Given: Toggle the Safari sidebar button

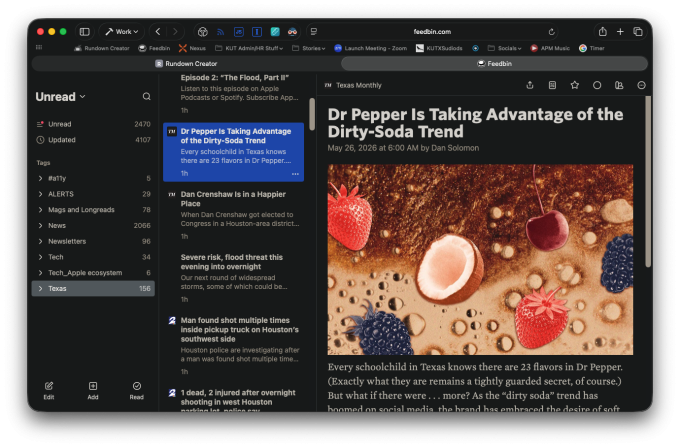Looking at the screenshot, I should point(85,32).
